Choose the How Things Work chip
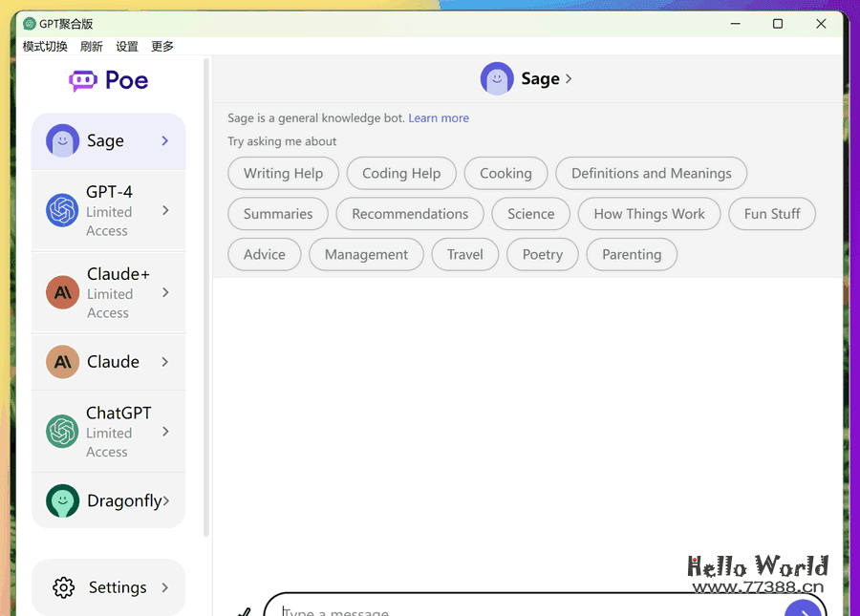The height and width of the screenshot is (616, 860). click(650, 214)
